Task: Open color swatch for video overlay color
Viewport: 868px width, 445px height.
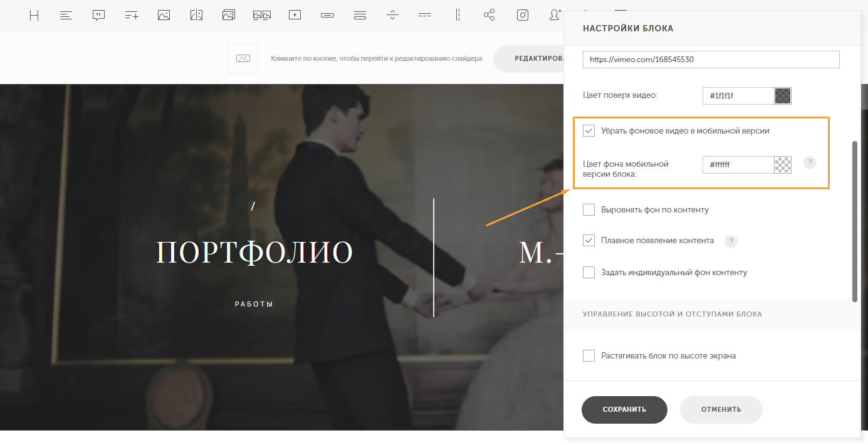Action: point(783,96)
